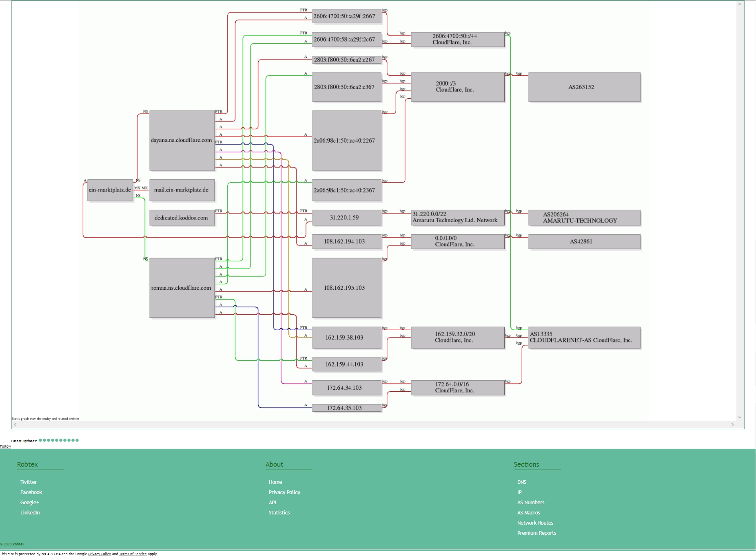Click the 162.159.38.103 IP node
Viewport: 756px width, 556px height.
click(346, 338)
